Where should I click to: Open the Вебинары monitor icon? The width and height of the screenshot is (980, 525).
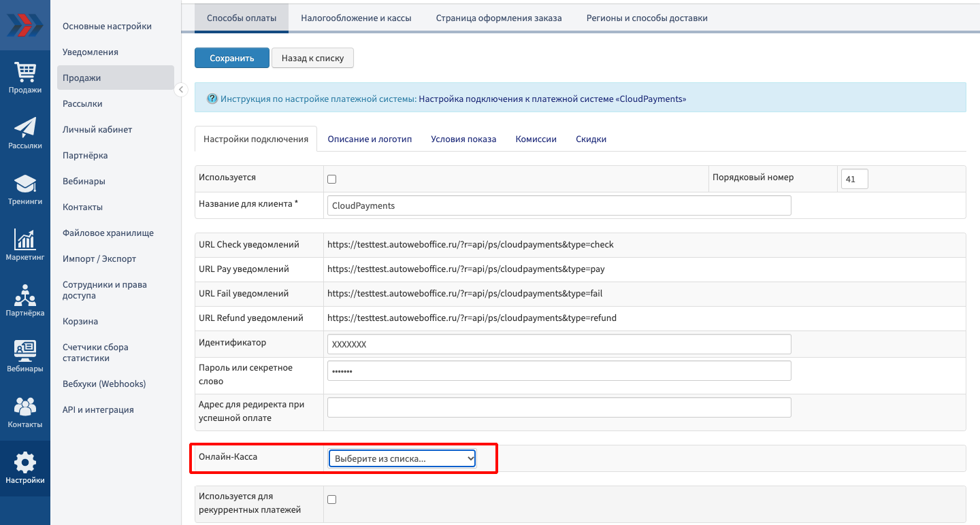(x=25, y=352)
